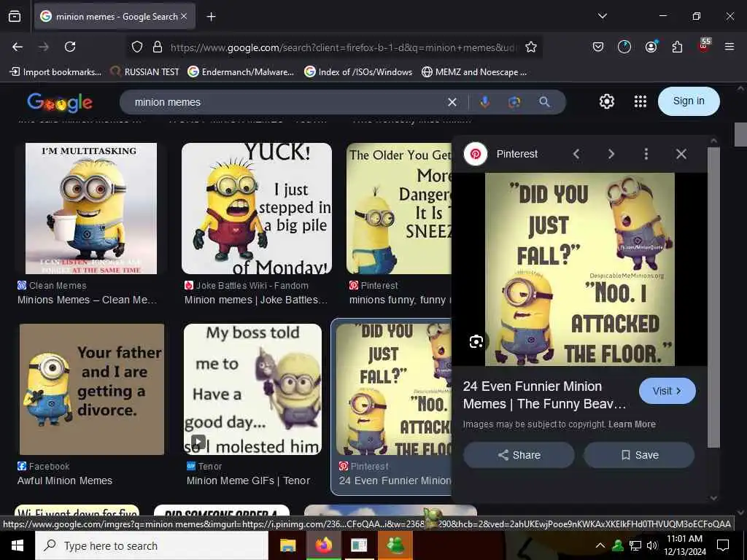Image resolution: width=747 pixels, height=560 pixels.
Task: Show next image in preview panel
Action: 611,154
